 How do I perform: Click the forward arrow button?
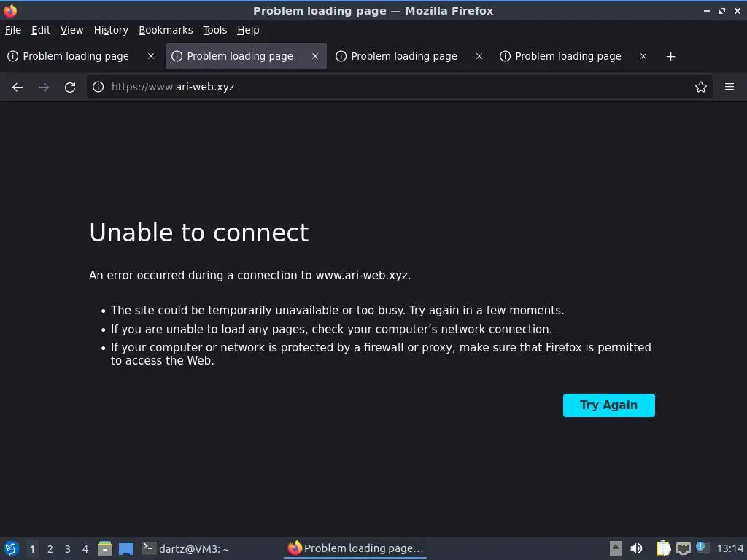pyautogui.click(x=43, y=87)
